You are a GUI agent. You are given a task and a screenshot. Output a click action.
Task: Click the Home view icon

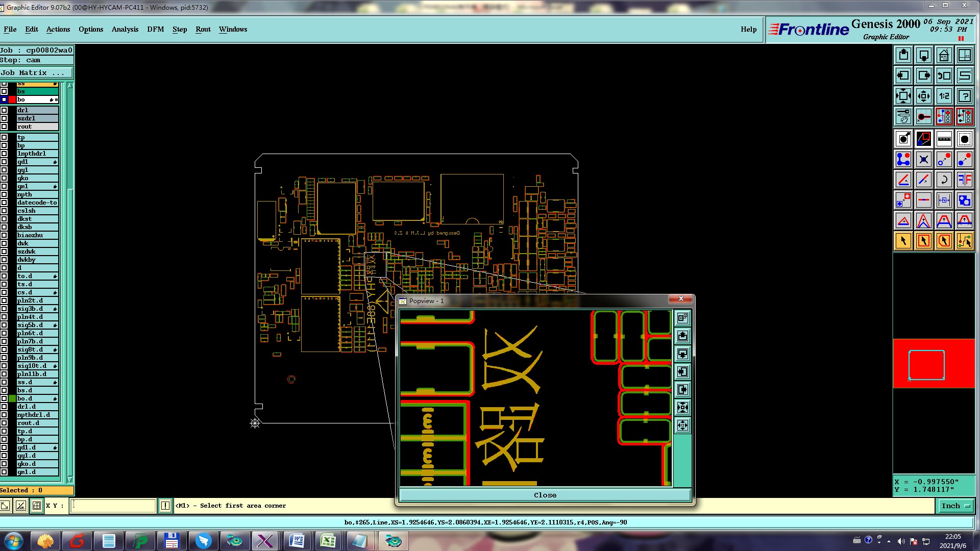pos(944,55)
